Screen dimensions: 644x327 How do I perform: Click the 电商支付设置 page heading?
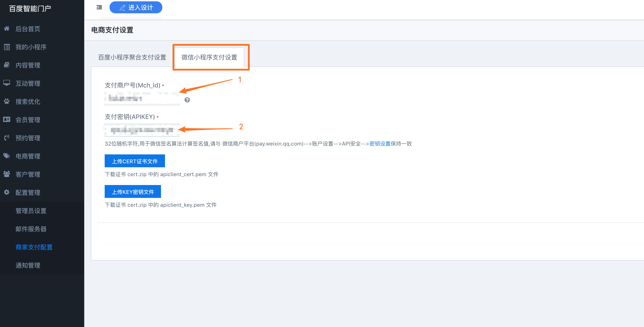112,30
